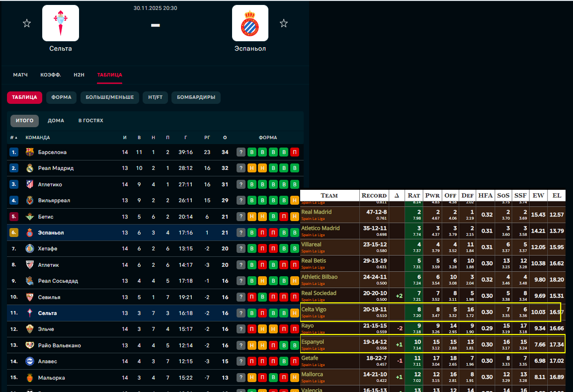Open the МАТЧ tab
The width and height of the screenshot is (573, 392).
click(x=20, y=75)
